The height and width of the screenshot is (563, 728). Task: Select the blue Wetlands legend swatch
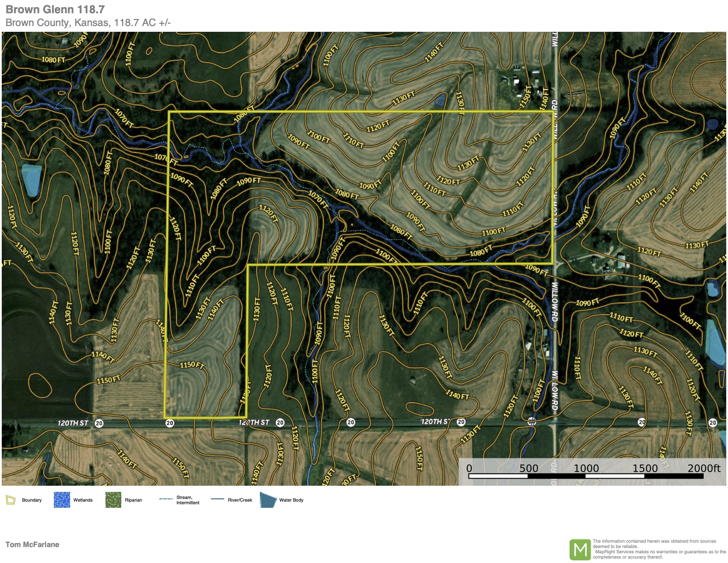click(x=62, y=500)
